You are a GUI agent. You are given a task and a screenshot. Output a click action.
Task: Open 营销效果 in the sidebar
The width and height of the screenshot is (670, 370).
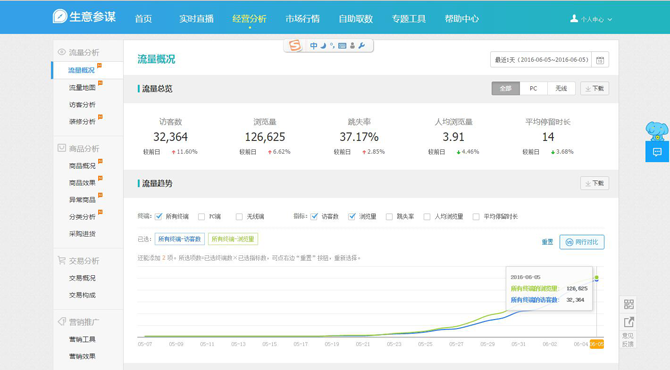(x=82, y=356)
